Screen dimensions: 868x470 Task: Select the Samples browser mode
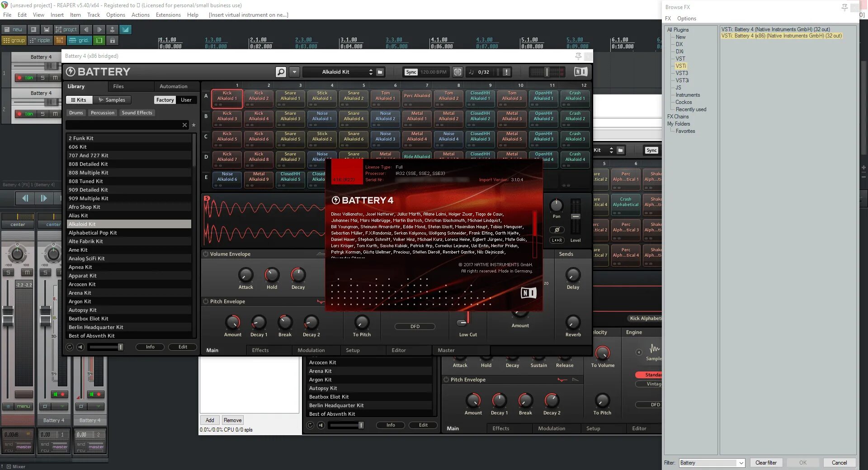pyautogui.click(x=112, y=100)
